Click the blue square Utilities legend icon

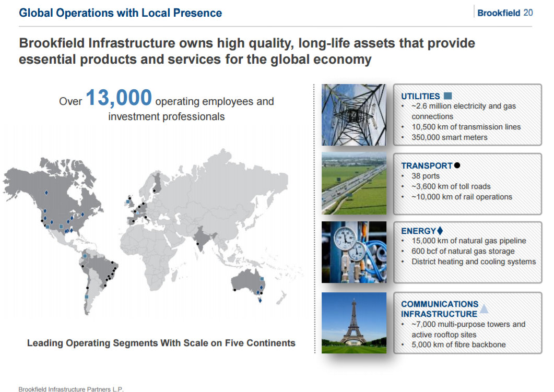447,96
